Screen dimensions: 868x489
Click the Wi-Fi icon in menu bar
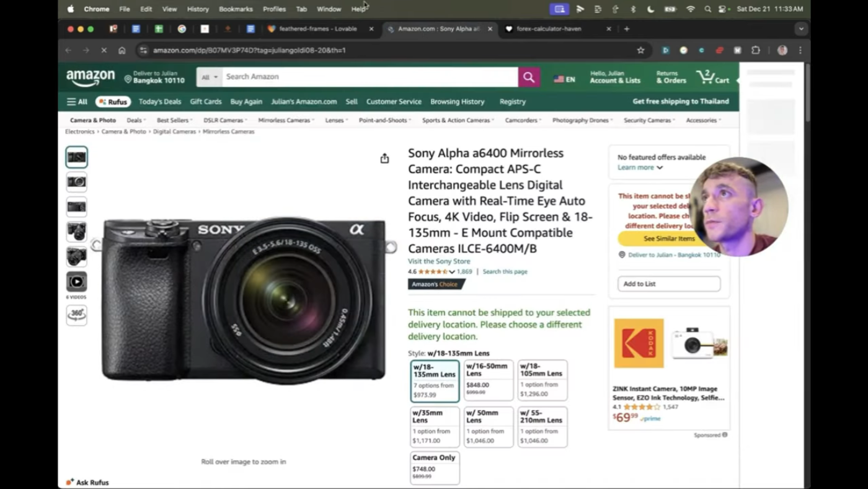click(691, 9)
